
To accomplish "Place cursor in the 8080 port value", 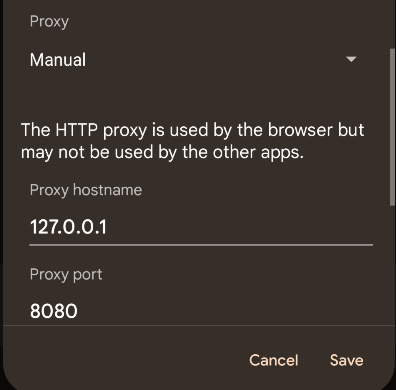I will point(54,311).
